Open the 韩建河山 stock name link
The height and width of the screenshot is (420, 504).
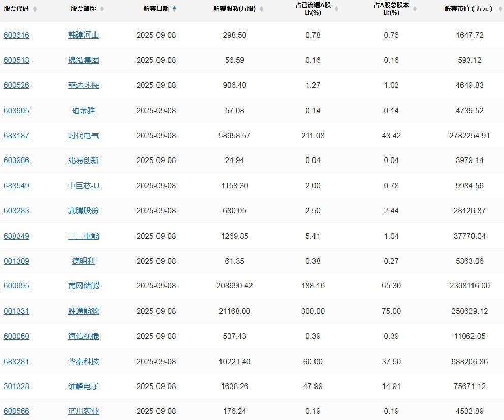tap(83, 35)
